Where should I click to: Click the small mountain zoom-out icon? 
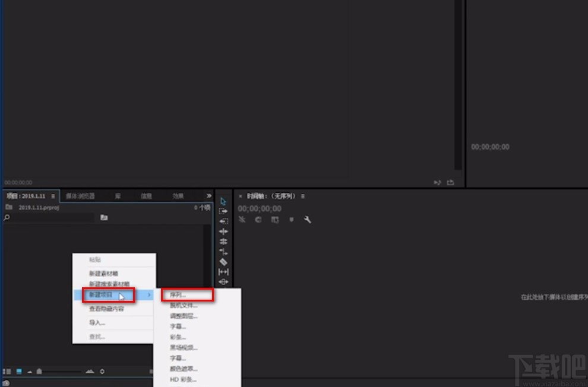[x=30, y=372]
